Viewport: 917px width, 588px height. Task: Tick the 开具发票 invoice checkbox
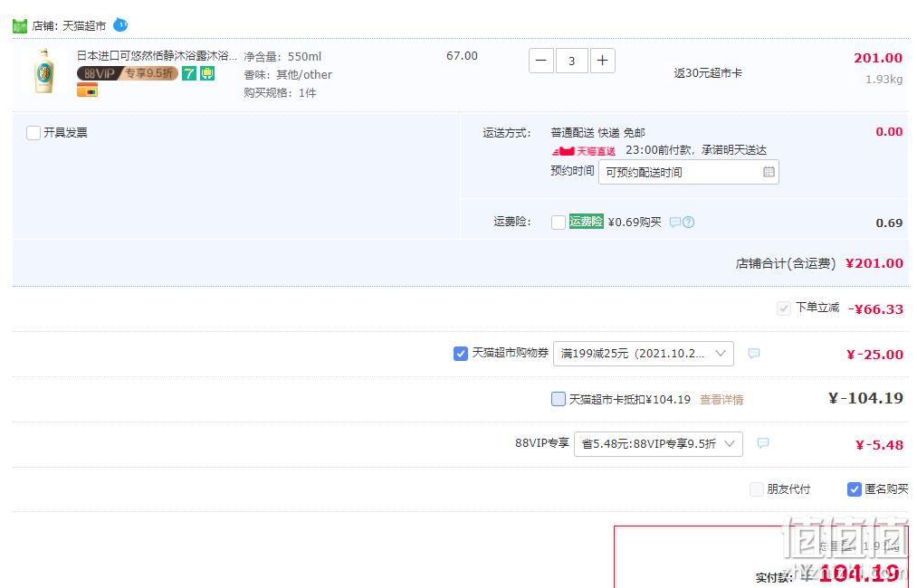tap(33, 133)
